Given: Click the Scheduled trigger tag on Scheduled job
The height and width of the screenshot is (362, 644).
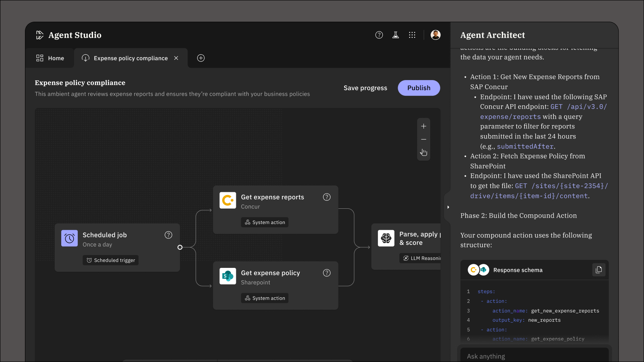Looking at the screenshot, I should [110, 260].
